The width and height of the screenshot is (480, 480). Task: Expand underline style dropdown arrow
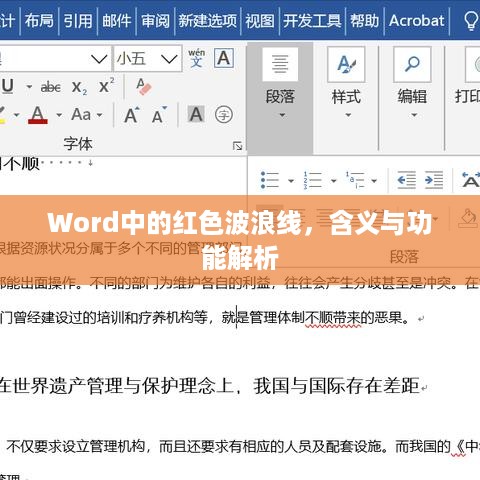pos(29,87)
